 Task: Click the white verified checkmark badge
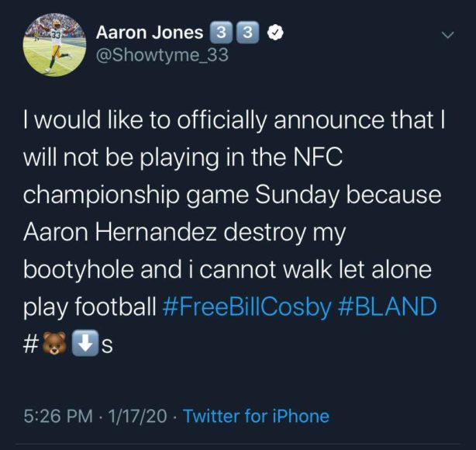click(x=274, y=33)
